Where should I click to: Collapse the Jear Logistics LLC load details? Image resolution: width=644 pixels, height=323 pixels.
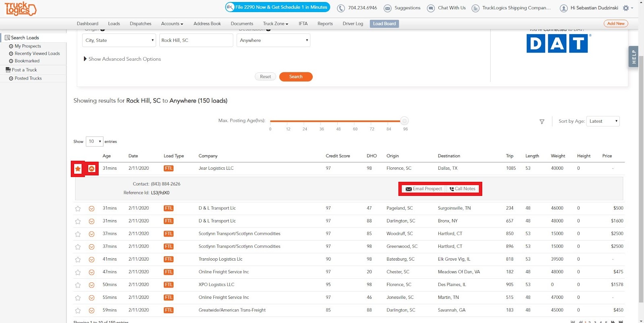tap(92, 169)
